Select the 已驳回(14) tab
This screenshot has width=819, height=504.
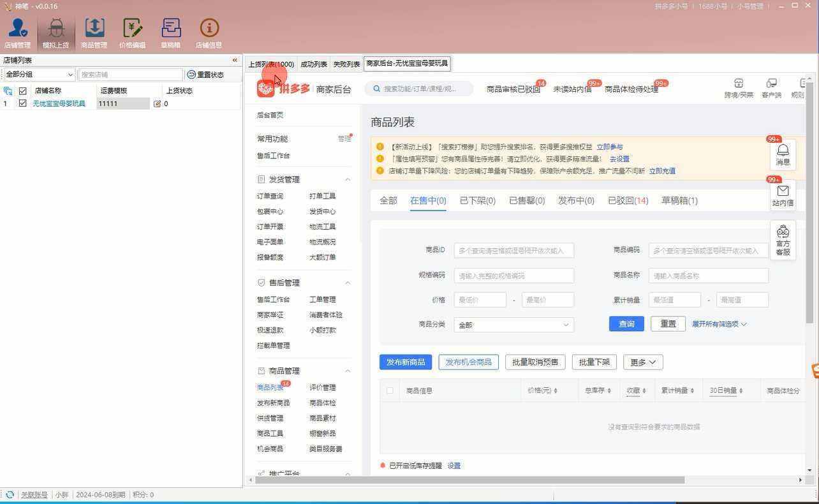628,200
